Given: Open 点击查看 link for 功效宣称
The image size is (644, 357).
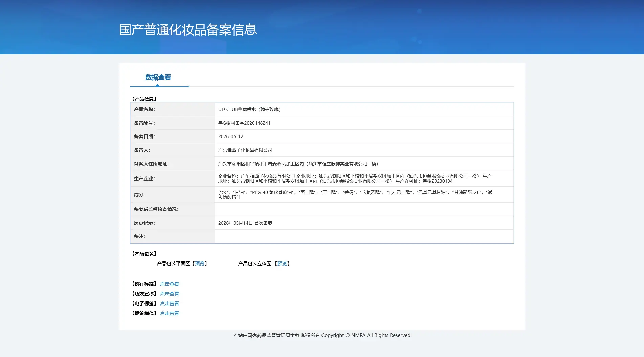Looking at the screenshot, I should (170, 294).
